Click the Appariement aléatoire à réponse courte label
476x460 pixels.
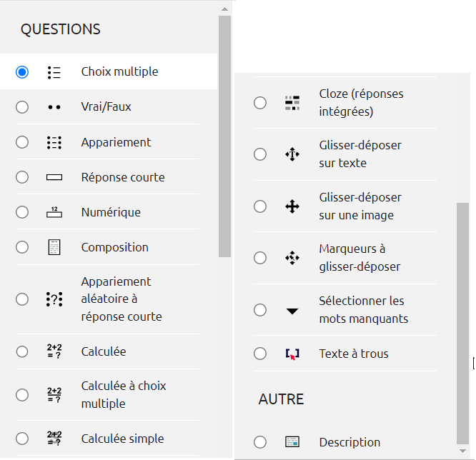coord(122,299)
